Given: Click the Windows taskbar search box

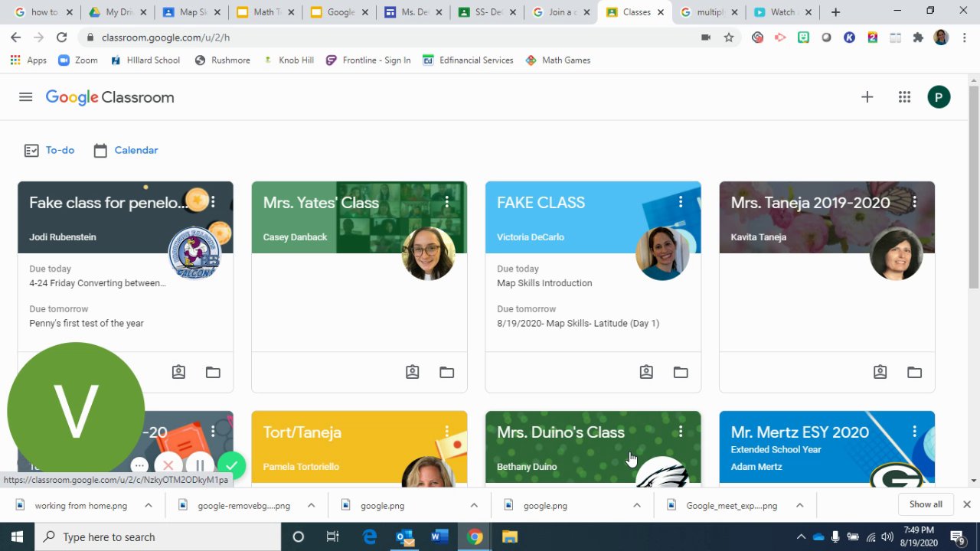Looking at the screenshot, I should (158, 536).
